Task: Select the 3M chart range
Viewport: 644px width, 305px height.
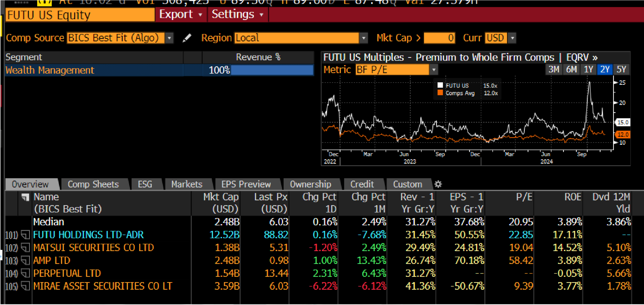Action: pyautogui.click(x=554, y=70)
